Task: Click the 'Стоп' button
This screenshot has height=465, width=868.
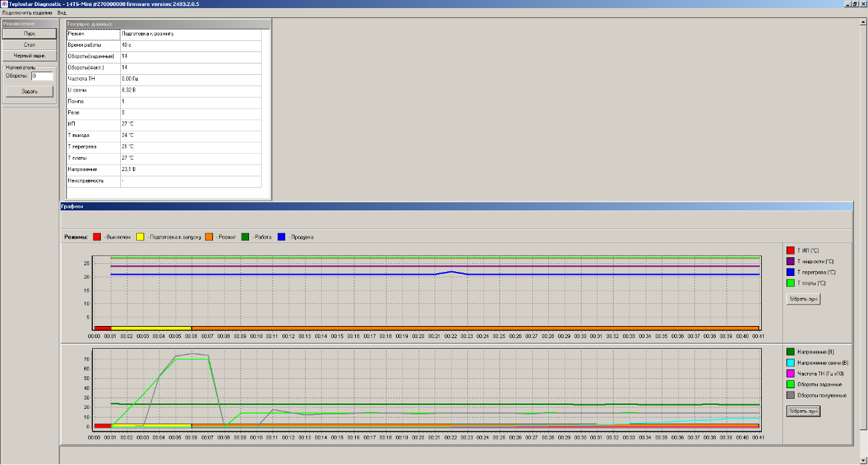Action: (x=29, y=45)
